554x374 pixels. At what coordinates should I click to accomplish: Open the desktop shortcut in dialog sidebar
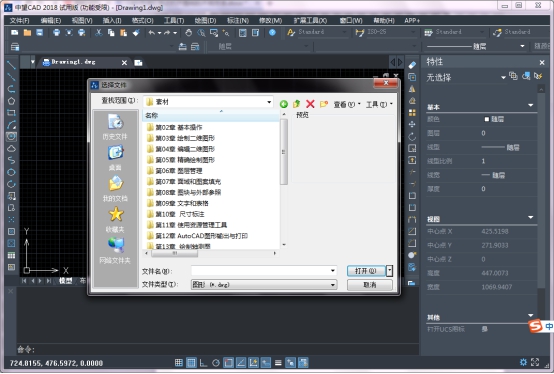pyautogui.click(x=115, y=158)
